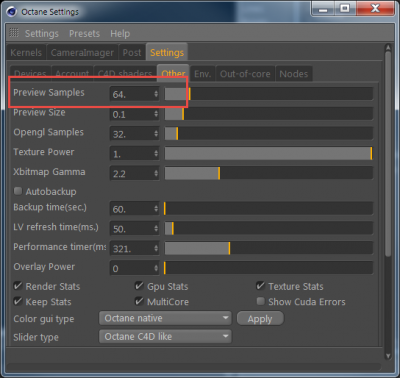The image size is (400, 378).
Task: Click the Xbitmap Gamma spinner arrows
Action: pyautogui.click(x=156, y=173)
